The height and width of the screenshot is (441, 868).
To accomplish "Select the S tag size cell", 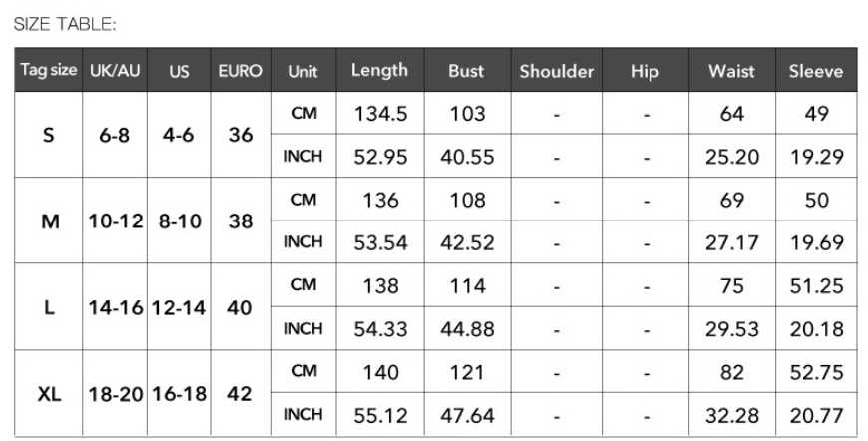I will point(49,135).
